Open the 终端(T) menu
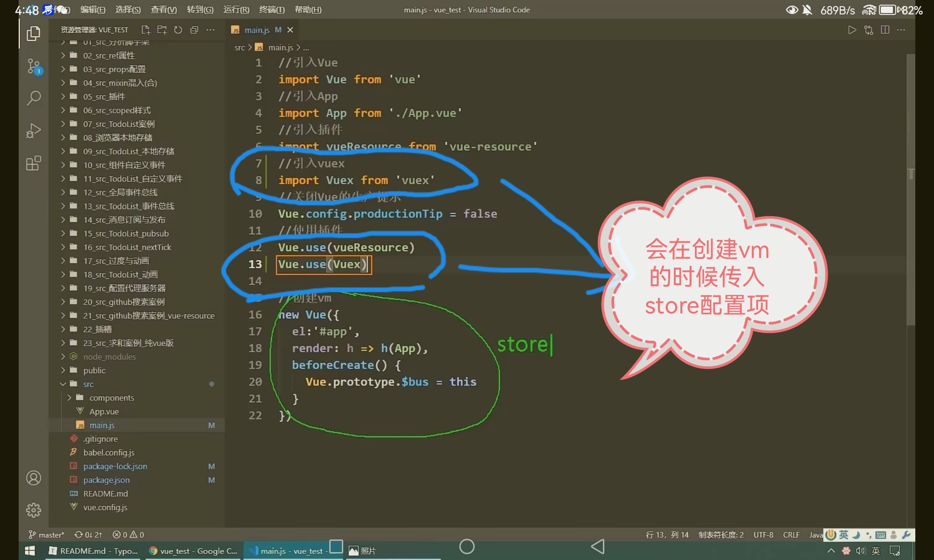This screenshot has height=560, width=934. (x=271, y=10)
